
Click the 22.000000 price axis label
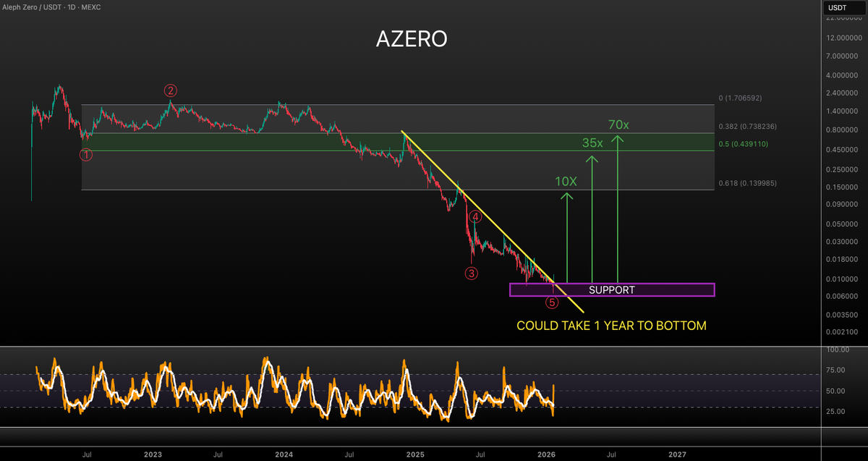[x=844, y=19]
